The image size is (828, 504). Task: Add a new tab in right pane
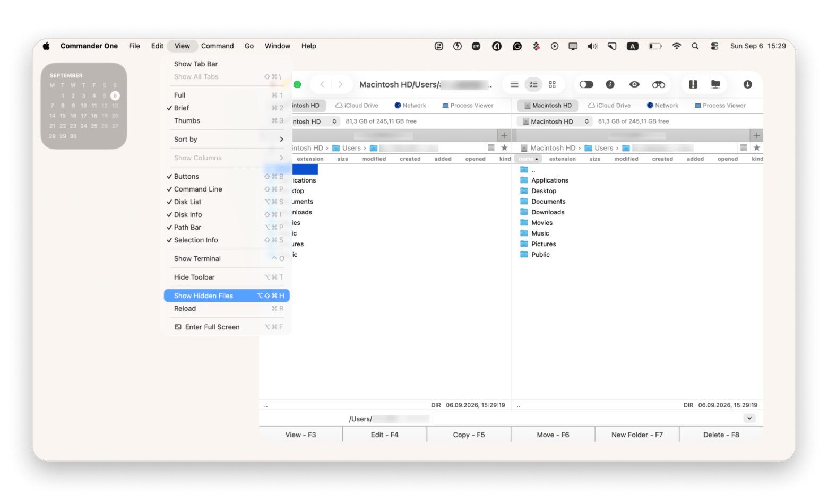[756, 135]
